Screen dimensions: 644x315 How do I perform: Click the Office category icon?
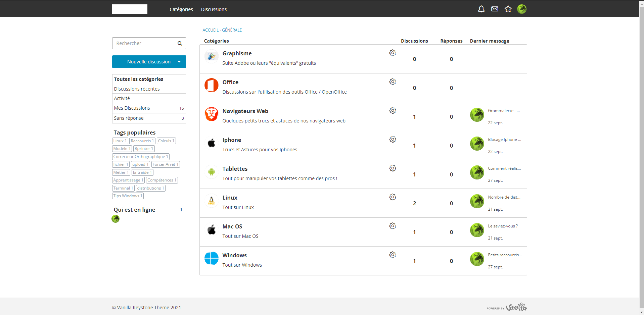[212, 85]
